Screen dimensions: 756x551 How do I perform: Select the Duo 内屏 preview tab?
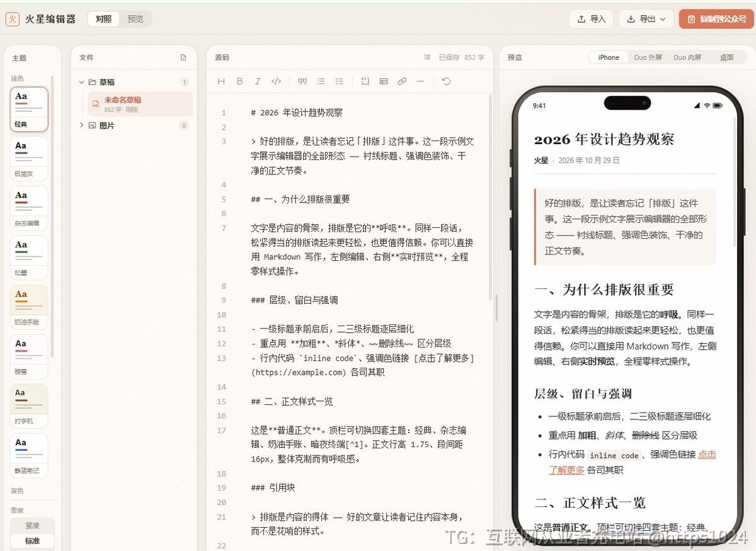click(687, 57)
